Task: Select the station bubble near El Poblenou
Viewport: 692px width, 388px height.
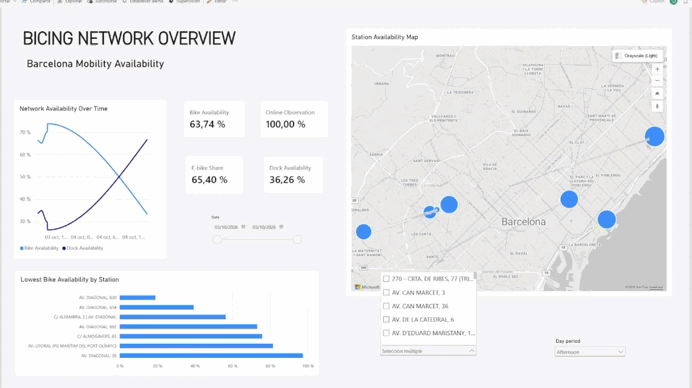Action: tap(569, 200)
